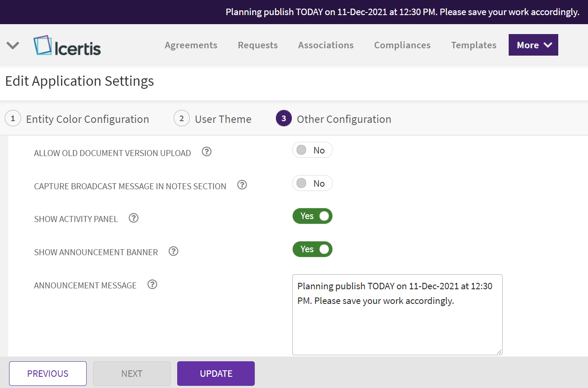588x388 pixels.
Task: Turn off Show Announcement Banner toggle
Action: click(x=312, y=249)
